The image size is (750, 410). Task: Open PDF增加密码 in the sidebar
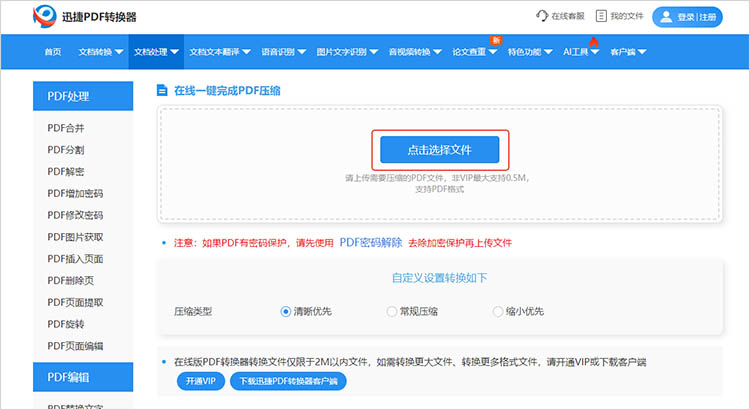(75, 193)
